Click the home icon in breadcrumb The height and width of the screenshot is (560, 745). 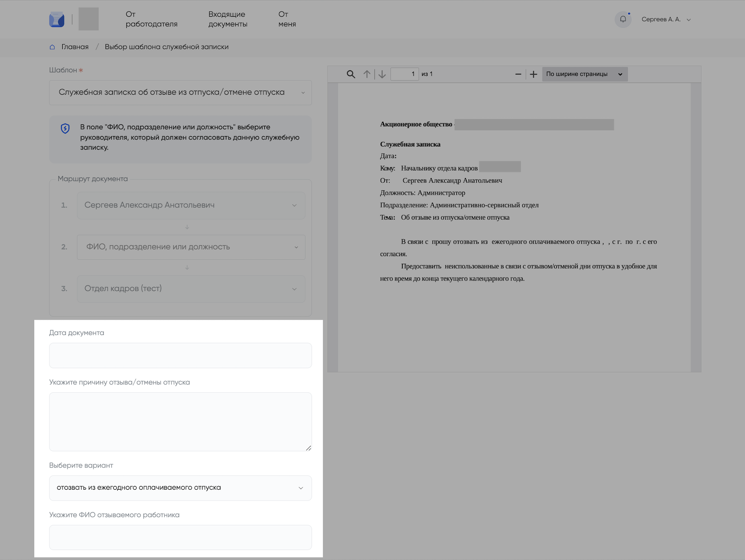click(x=52, y=47)
